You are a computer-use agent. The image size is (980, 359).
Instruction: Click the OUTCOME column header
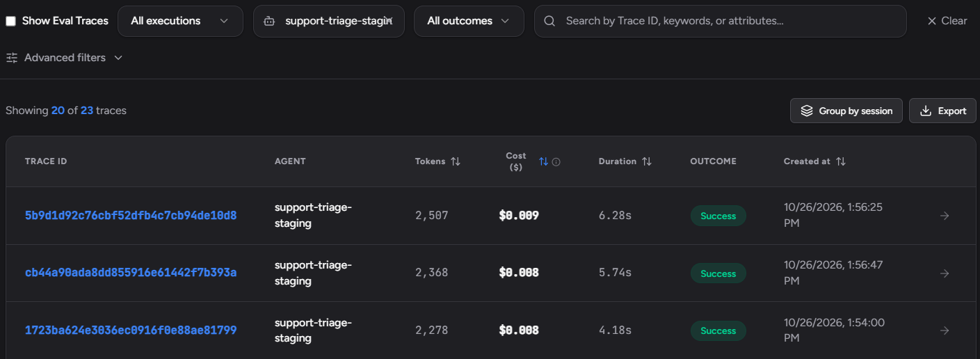pos(713,161)
